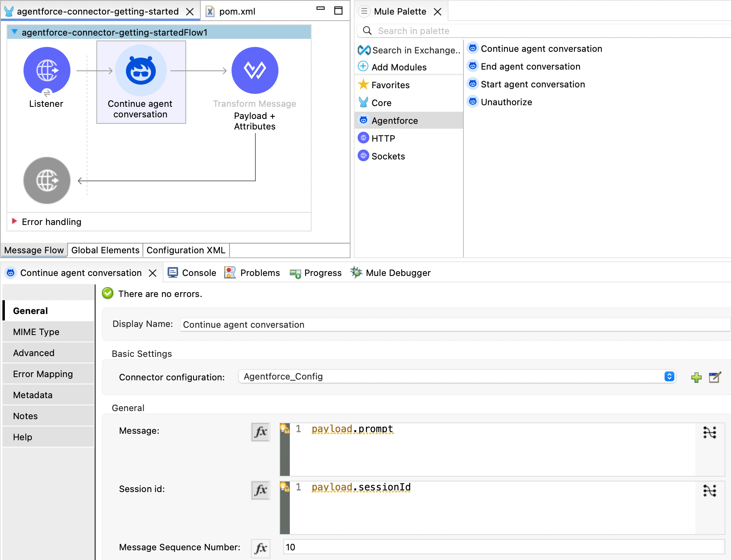Select the Metadata properties section
Viewport: 731px width, 560px height.
click(49, 395)
